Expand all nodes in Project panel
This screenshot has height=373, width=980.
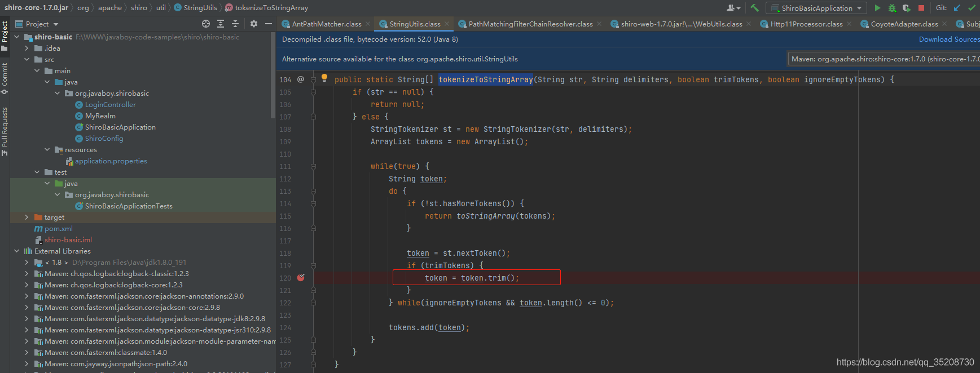221,24
